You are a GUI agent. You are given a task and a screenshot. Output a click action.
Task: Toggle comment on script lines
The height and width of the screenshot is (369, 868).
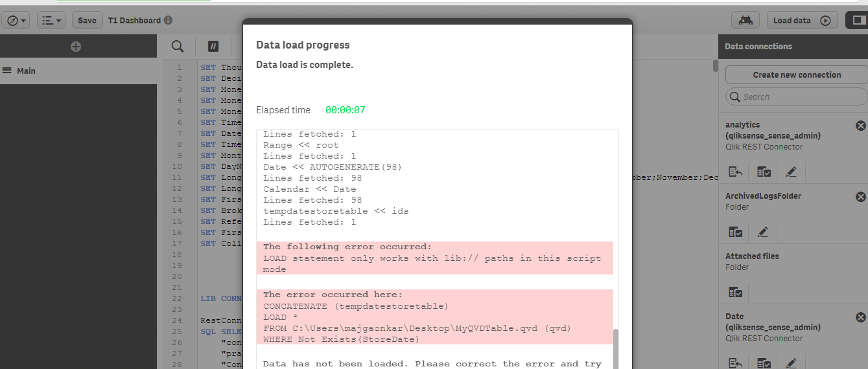pos(213,46)
